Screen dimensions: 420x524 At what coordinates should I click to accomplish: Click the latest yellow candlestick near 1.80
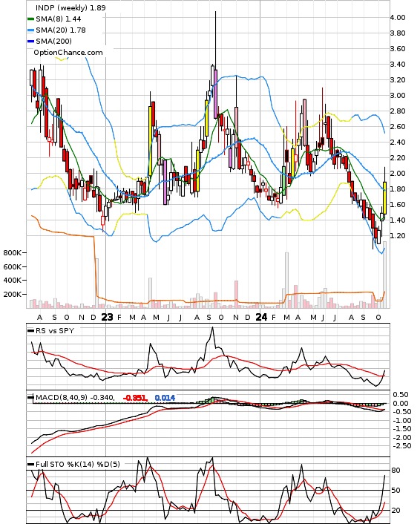click(x=385, y=198)
